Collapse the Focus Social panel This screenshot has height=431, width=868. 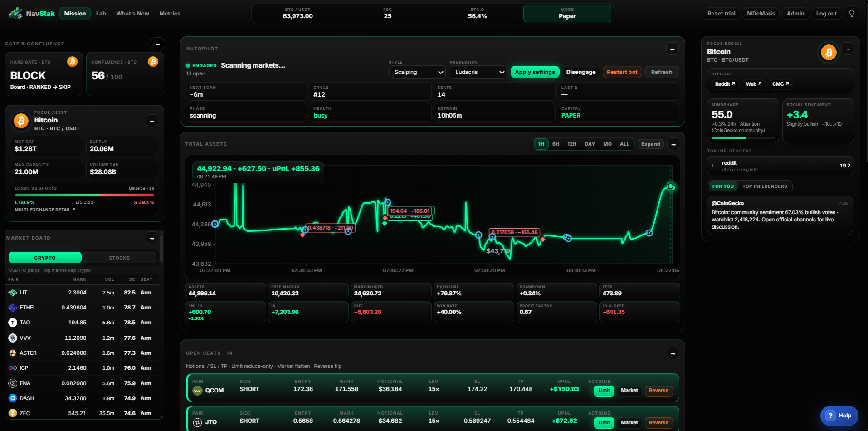pyautogui.click(x=848, y=49)
